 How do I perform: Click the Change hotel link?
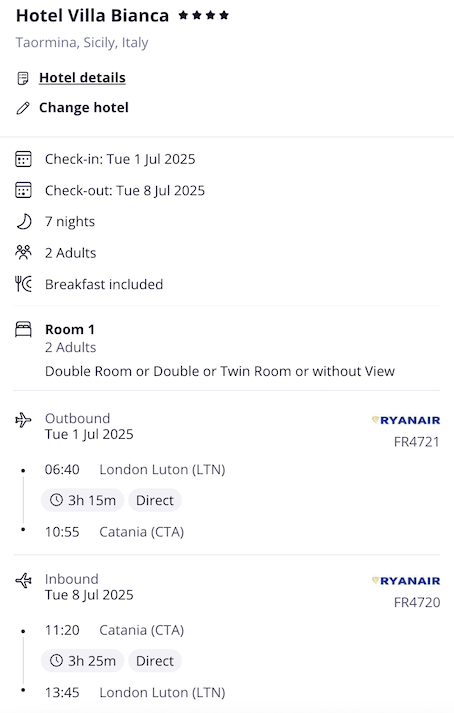pyautogui.click(x=84, y=108)
